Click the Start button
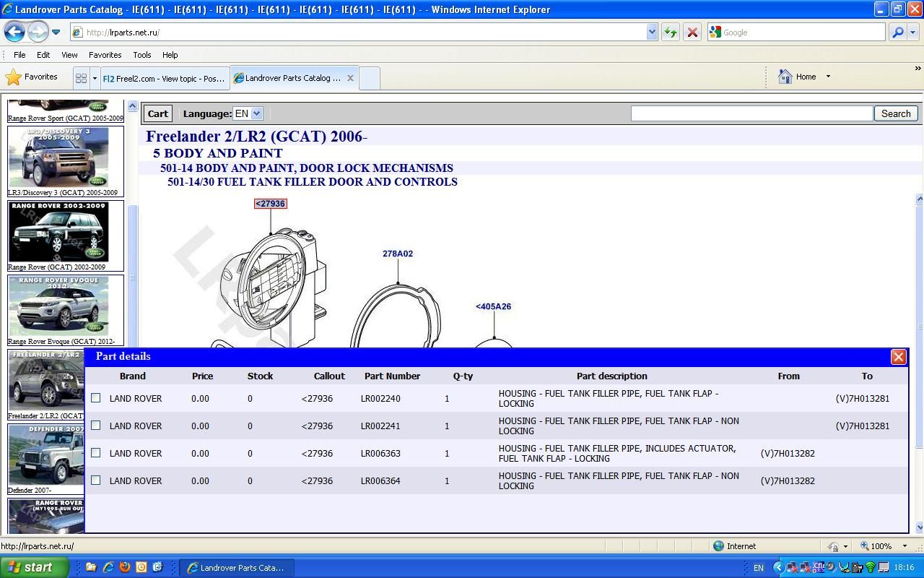924x578 pixels. click(x=35, y=567)
